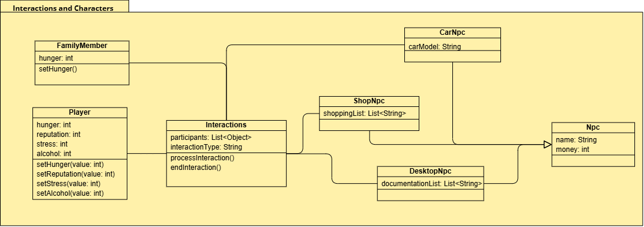Click the setStress(value: int) method

(x=68, y=184)
